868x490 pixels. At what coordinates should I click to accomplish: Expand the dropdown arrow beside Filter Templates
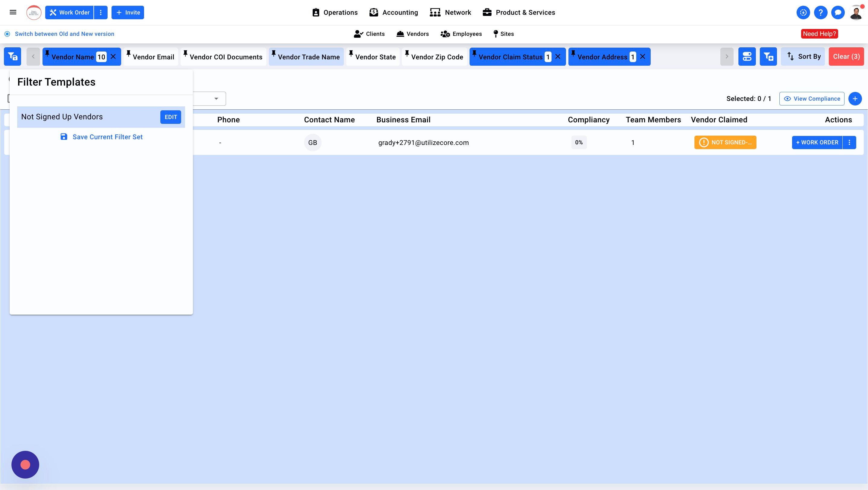point(216,99)
